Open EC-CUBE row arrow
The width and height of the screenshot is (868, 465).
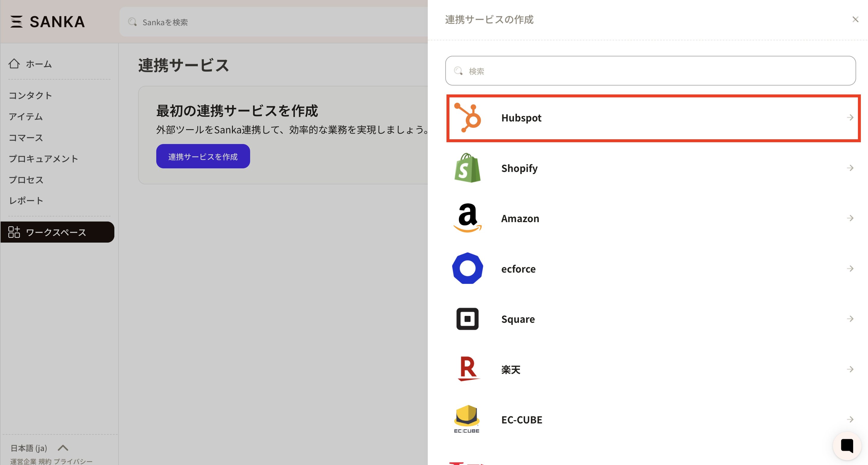(x=850, y=419)
